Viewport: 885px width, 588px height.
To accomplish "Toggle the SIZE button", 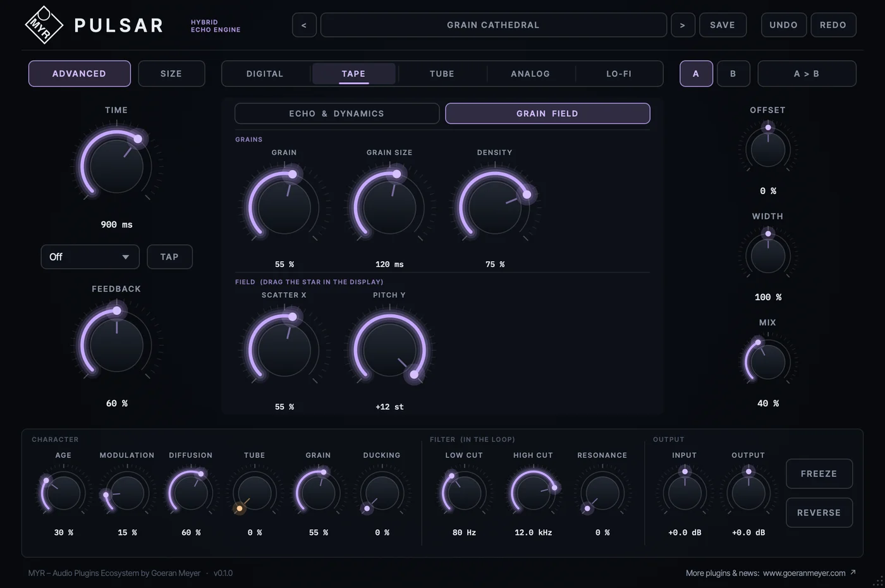I will 171,73.
